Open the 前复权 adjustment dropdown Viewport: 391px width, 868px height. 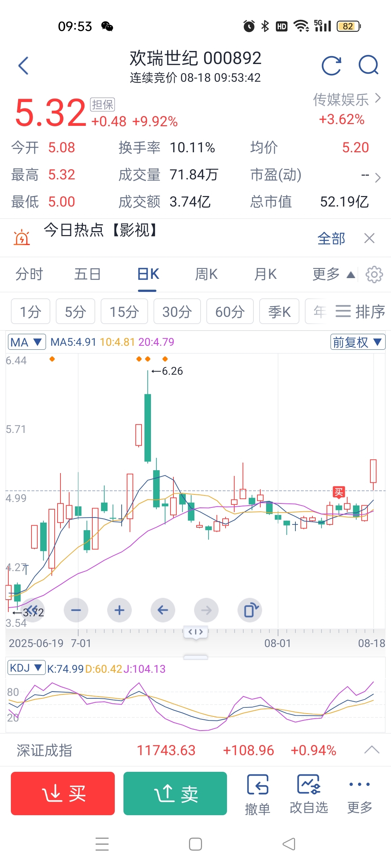[x=358, y=342]
